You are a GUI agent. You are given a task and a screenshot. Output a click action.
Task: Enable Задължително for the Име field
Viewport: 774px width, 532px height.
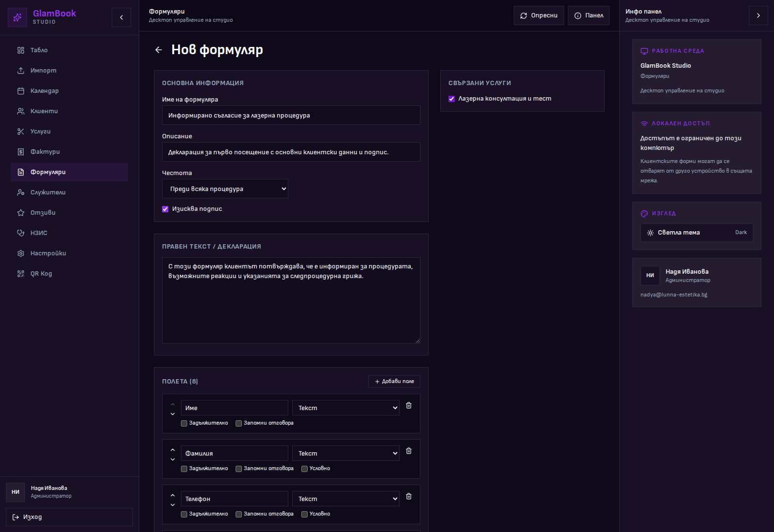click(x=184, y=423)
